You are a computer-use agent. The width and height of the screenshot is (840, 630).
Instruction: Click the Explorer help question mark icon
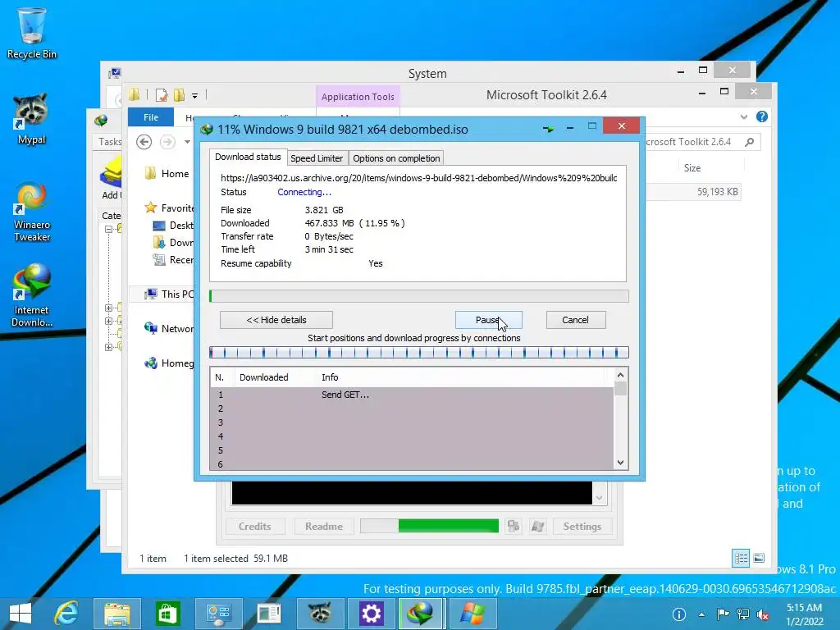[762, 116]
